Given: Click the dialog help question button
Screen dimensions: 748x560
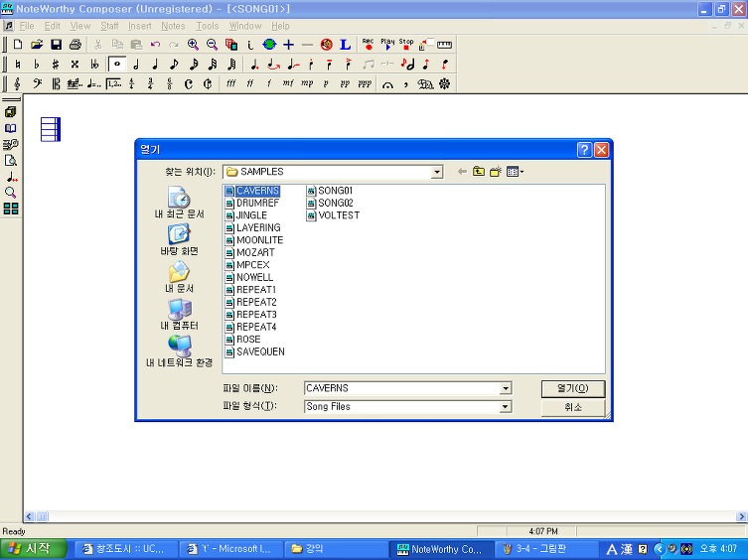Looking at the screenshot, I should (x=584, y=150).
